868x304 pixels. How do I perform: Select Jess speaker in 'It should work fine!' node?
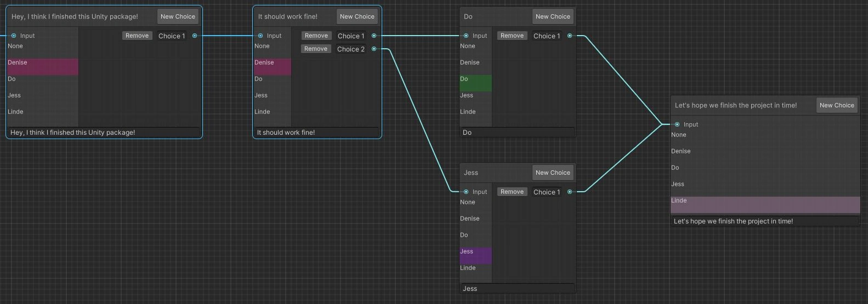coord(273,99)
